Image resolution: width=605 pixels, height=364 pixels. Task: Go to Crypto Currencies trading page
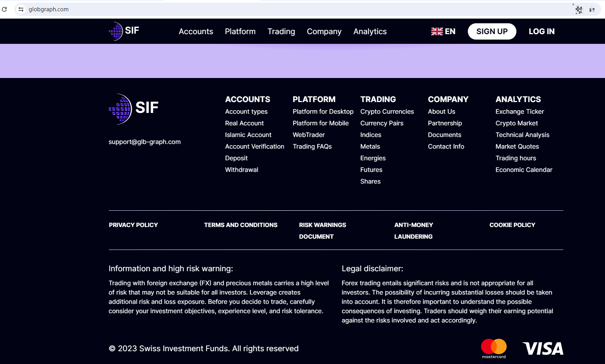point(387,111)
